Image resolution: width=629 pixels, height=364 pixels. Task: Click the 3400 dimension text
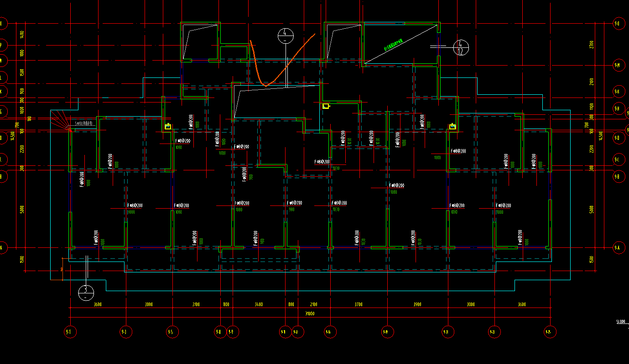point(259,304)
